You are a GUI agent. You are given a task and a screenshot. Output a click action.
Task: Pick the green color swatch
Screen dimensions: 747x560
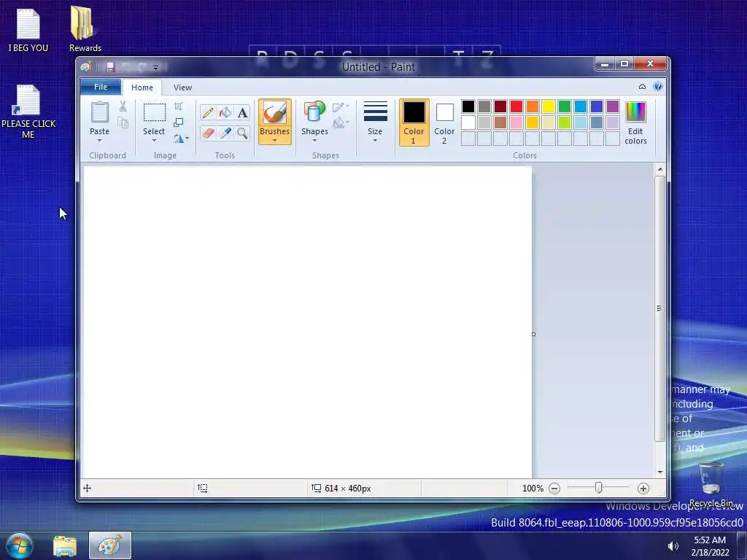565,106
